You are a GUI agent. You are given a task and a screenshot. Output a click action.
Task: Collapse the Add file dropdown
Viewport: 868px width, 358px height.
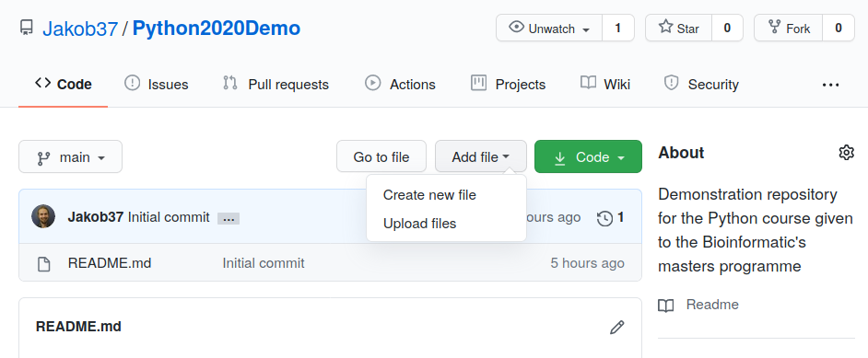click(480, 156)
